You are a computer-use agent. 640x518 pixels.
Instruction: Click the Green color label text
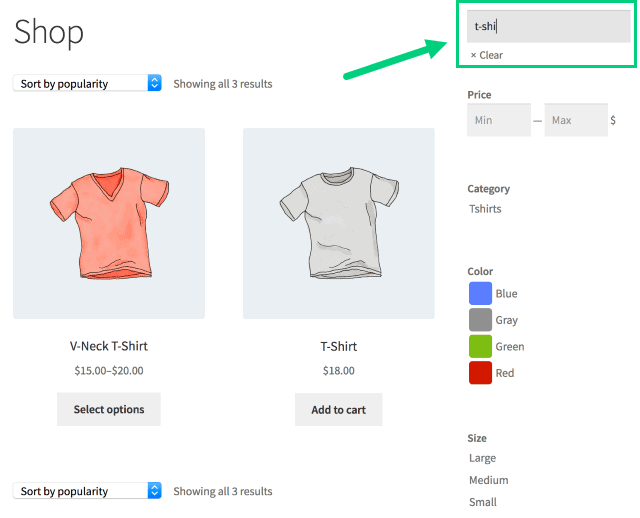point(510,347)
